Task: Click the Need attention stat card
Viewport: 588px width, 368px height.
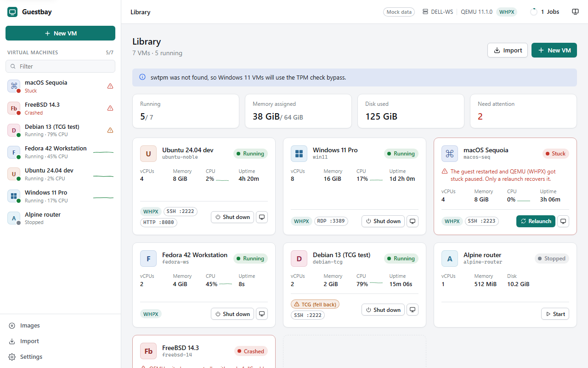Action: 523,111
